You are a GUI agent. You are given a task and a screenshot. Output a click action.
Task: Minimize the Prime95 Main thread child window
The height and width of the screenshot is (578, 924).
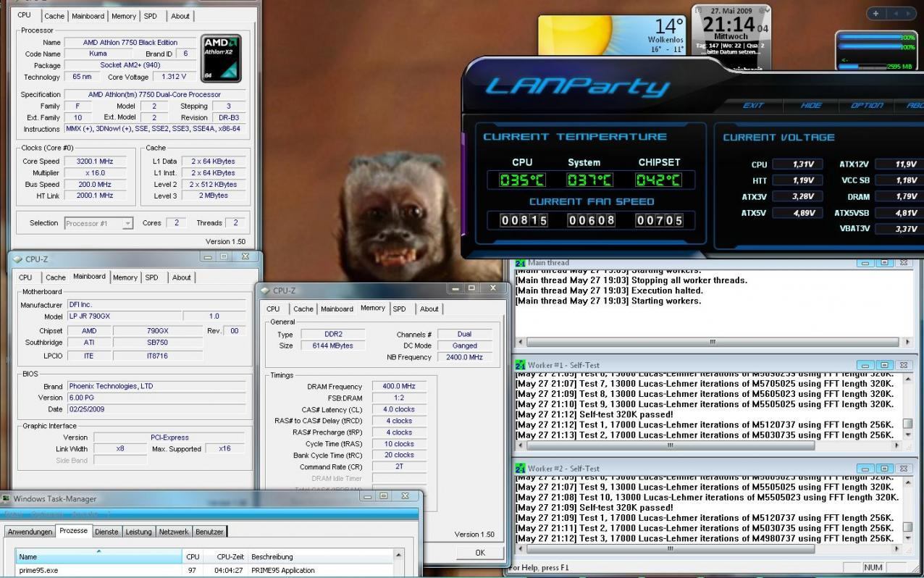865,263
